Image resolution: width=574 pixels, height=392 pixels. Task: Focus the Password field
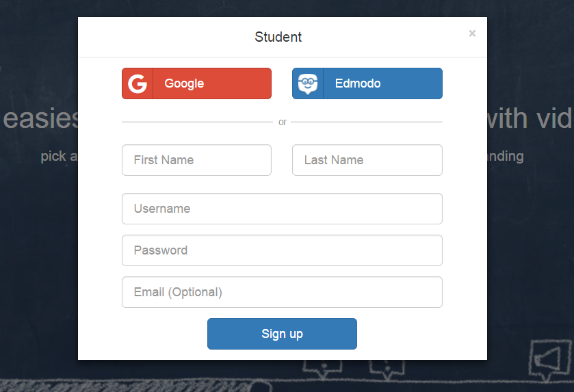pyautogui.click(x=282, y=250)
